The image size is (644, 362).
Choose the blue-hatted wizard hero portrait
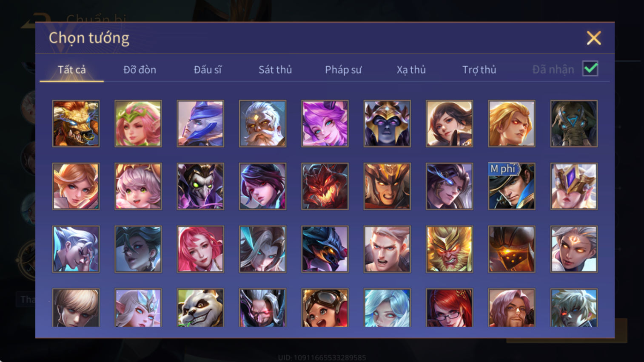point(200,124)
